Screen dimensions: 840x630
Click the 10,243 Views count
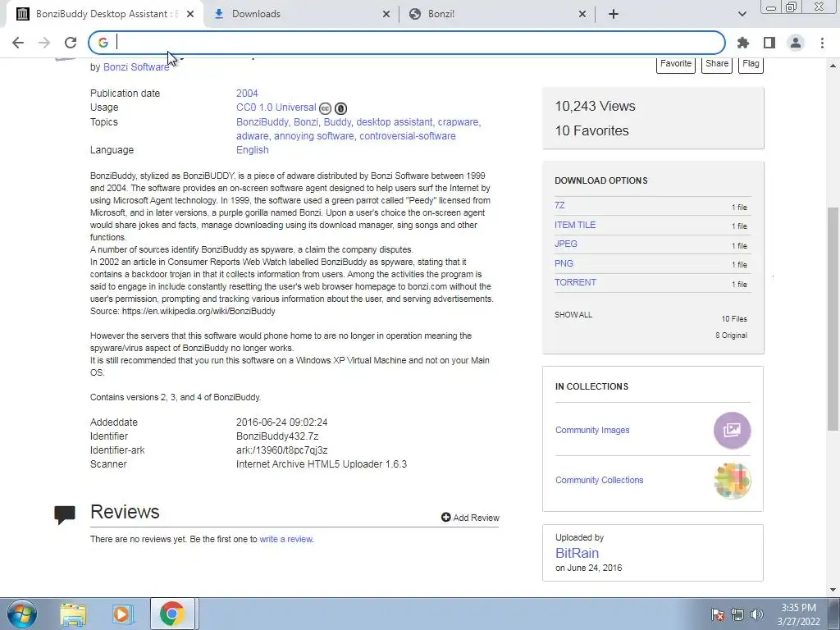[x=596, y=106]
